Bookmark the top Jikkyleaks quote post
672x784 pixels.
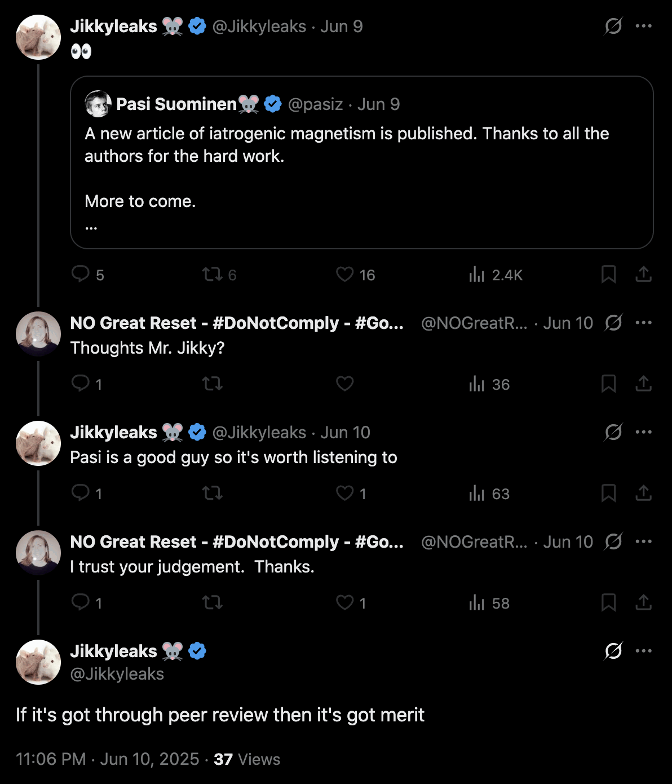(x=608, y=275)
